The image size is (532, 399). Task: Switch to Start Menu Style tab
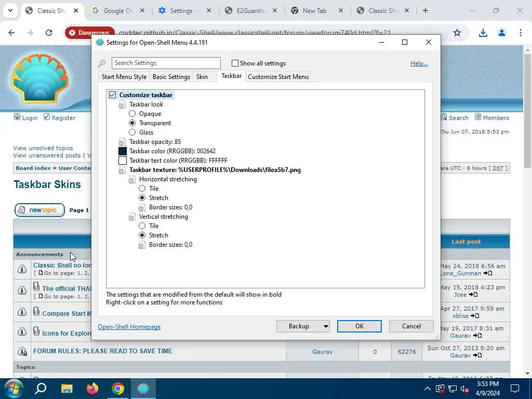pos(124,77)
